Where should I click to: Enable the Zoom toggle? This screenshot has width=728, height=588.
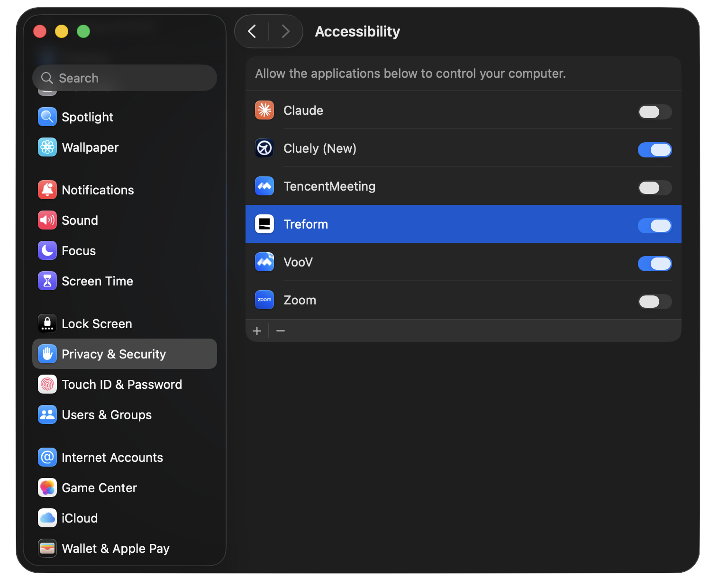[x=655, y=302]
